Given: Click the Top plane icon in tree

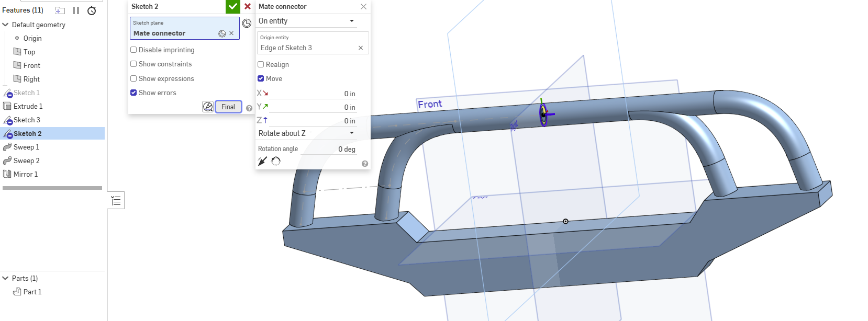Looking at the screenshot, I should point(17,52).
